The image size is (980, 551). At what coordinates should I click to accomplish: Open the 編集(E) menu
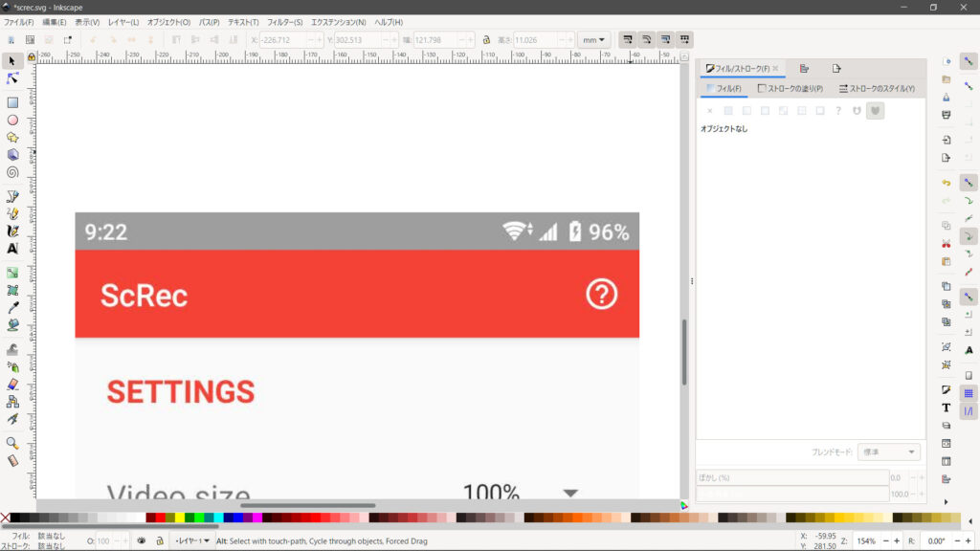(x=55, y=22)
